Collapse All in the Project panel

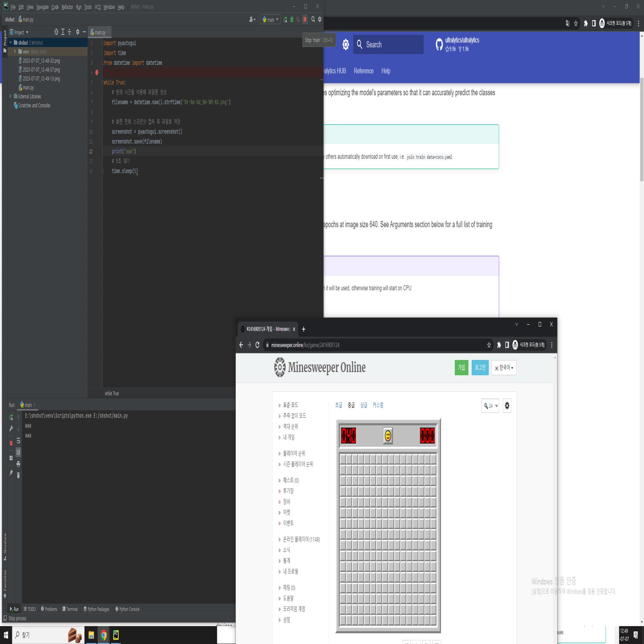click(x=69, y=32)
